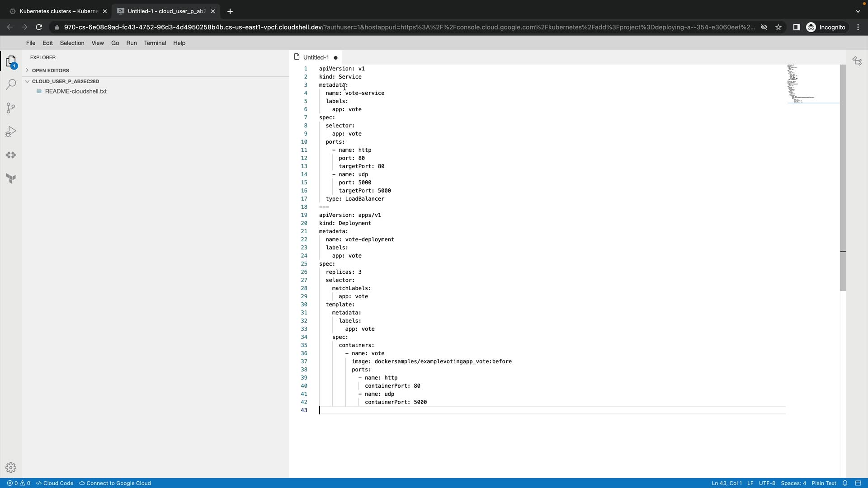Open the Terminal menu

click(155, 43)
